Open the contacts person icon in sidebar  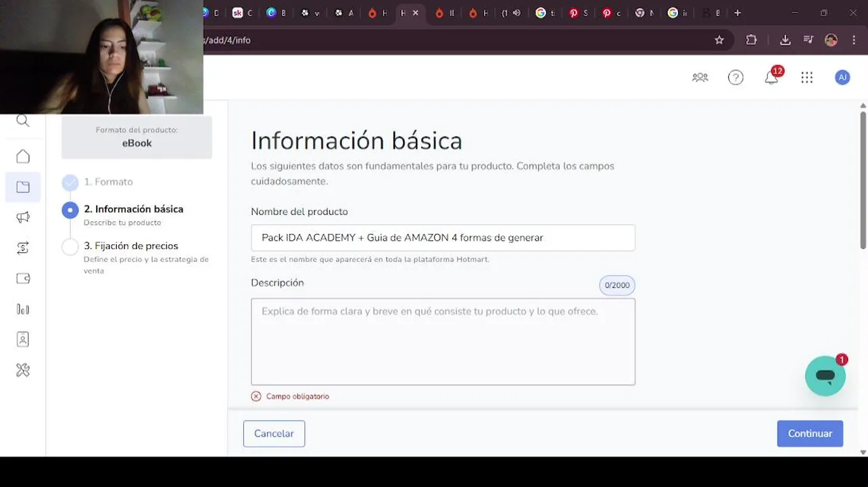click(23, 340)
